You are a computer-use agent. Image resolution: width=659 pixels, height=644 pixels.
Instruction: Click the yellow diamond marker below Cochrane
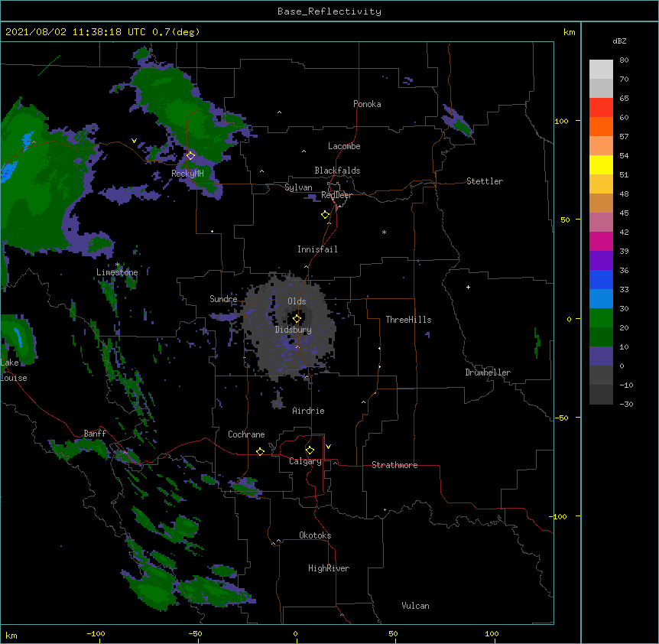click(x=260, y=451)
